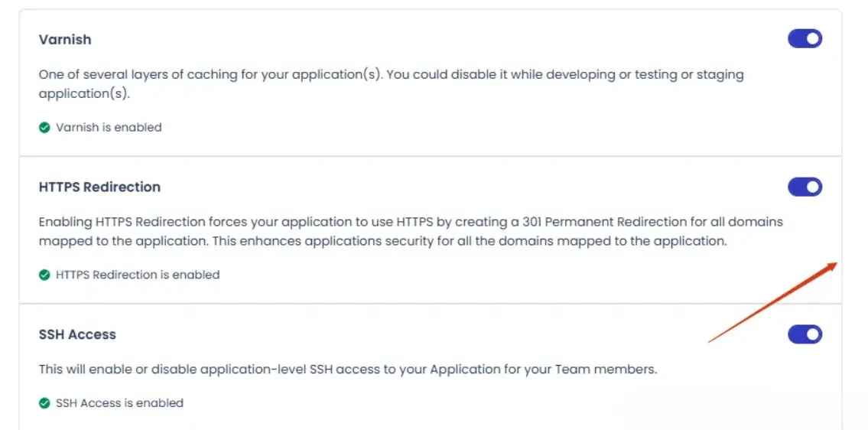Click green check icon for SSH Access status
This screenshot has height=430, width=868.
tap(44, 403)
